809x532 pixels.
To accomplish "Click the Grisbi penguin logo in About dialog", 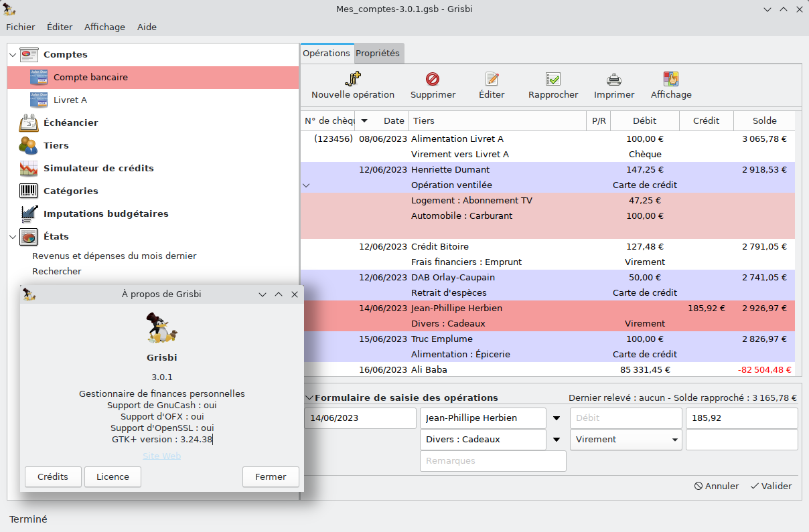I will 162,328.
